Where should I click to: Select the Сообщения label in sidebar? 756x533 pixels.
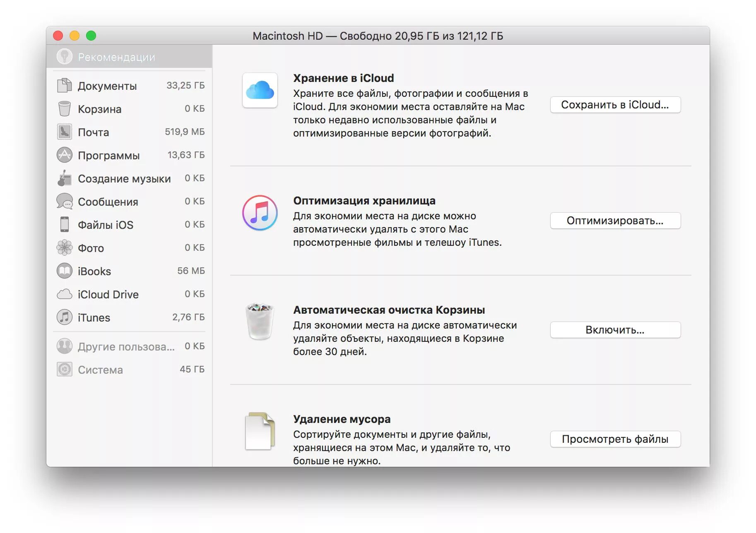pos(108,202)
